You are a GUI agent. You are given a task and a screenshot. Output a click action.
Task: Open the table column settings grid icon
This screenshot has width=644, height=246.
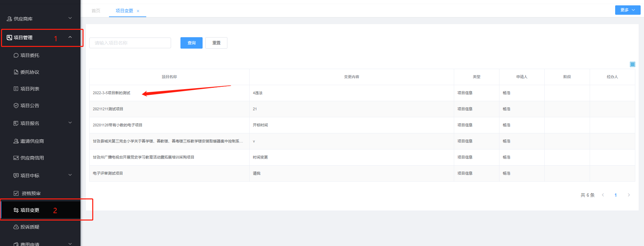click(632, 64)
